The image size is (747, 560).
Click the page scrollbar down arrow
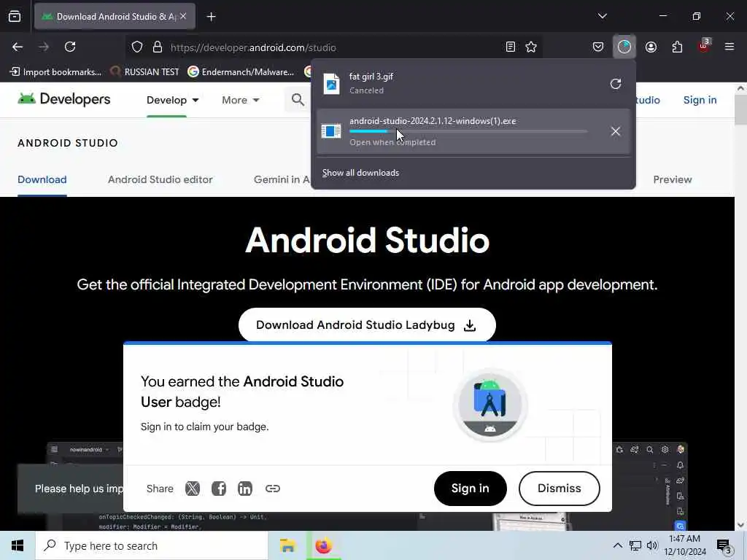741,525
